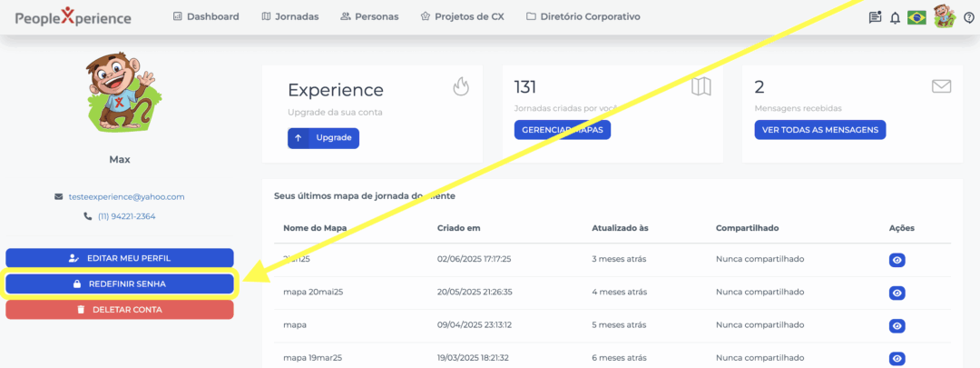Change language via Brazil flag icon

click(916, 17)
